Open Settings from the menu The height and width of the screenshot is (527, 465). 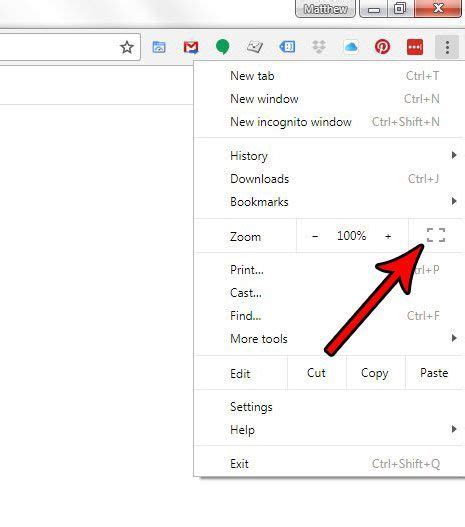(329, 407)
